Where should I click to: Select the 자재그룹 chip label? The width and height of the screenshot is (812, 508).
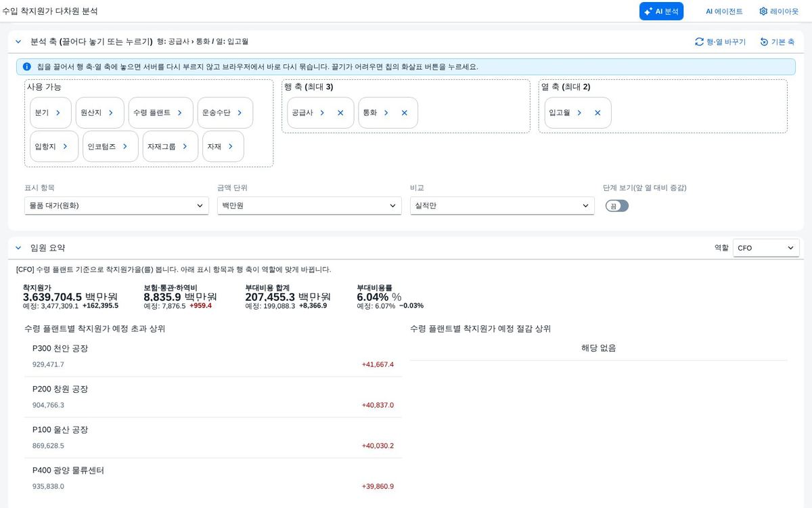point(161,146)
